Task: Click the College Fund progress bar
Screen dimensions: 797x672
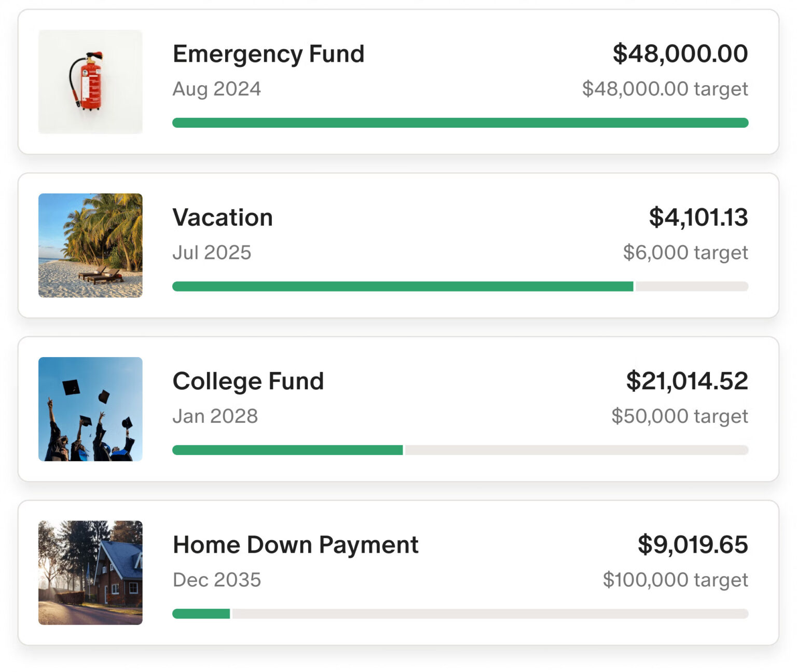Action: 461,449
